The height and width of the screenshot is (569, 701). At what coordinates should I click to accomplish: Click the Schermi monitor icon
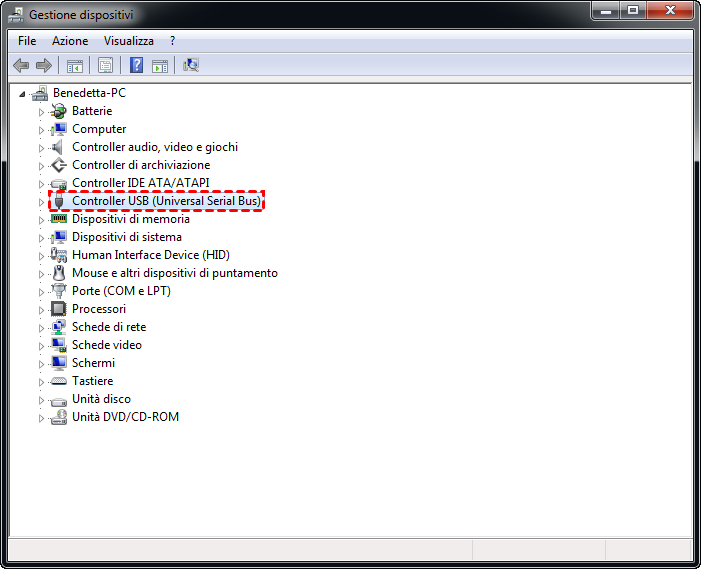point(59,363)
